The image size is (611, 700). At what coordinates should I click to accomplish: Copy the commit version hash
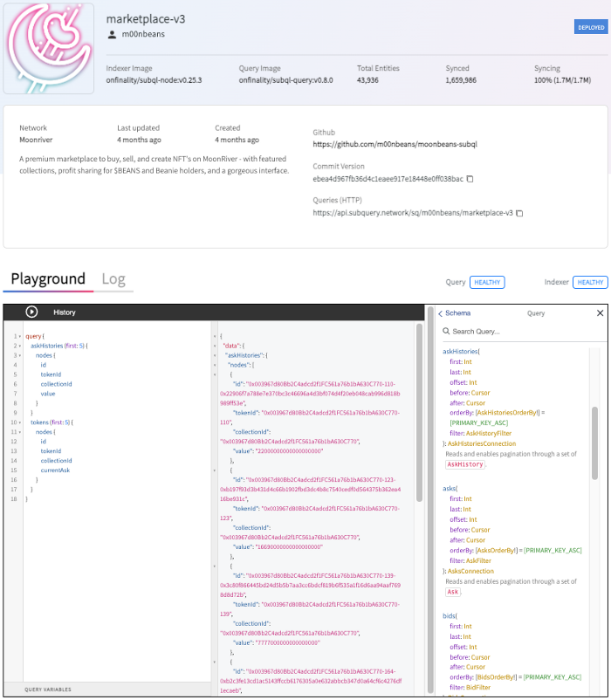pos(470,179)
